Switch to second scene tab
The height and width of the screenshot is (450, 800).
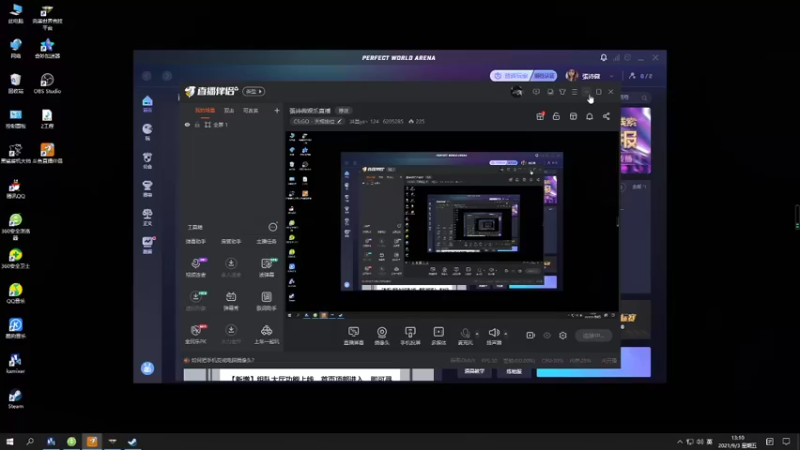(229, 110)
